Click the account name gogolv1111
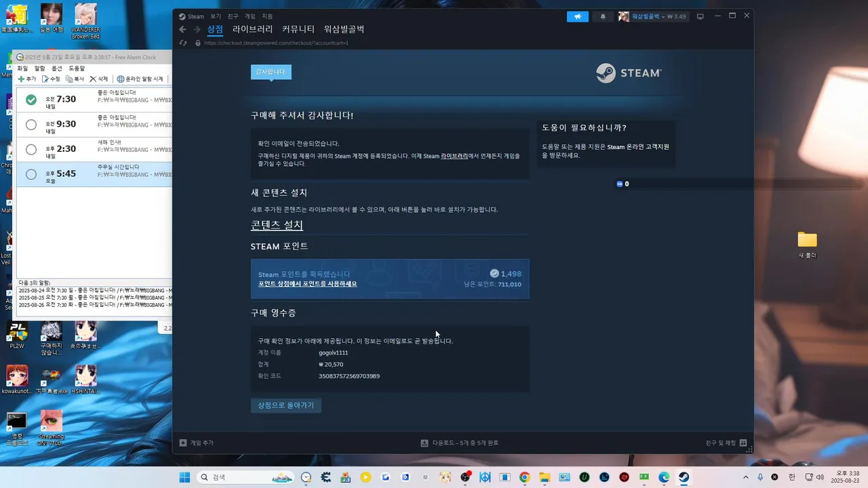The width and height of the screenshot is (868, 488). click(x=334, y=352)
